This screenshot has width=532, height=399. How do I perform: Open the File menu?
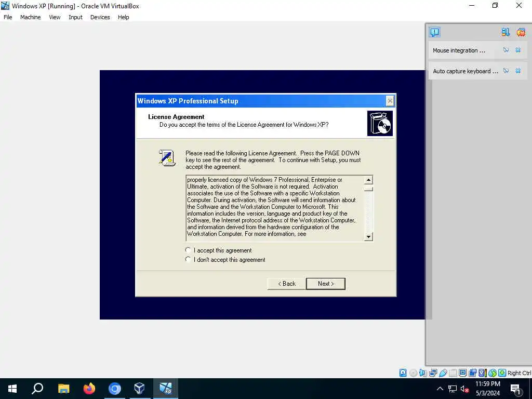click(x=8, y=17)
